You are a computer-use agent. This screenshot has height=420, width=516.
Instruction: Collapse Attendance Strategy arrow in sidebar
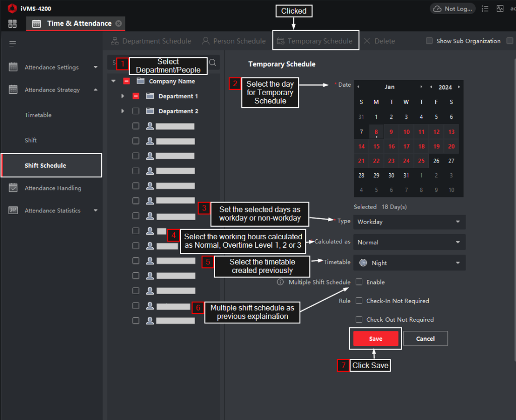click(x=95, y=90)
